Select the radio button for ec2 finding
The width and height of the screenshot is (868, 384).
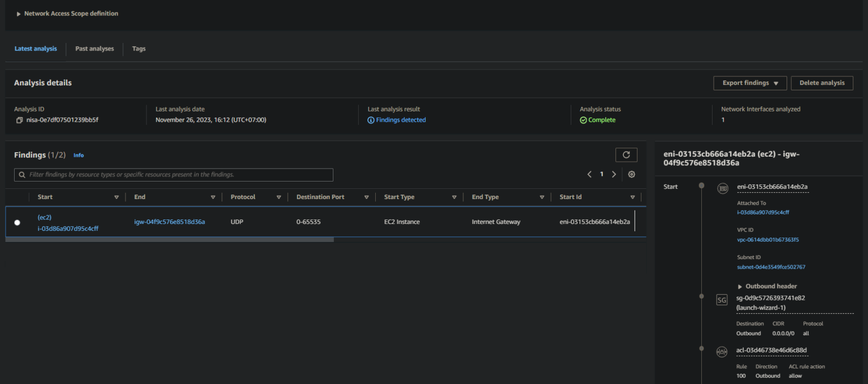(x=17, y=222)
